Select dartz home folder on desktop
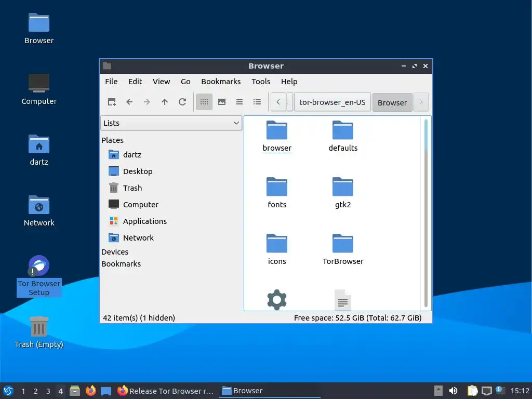 39,150
